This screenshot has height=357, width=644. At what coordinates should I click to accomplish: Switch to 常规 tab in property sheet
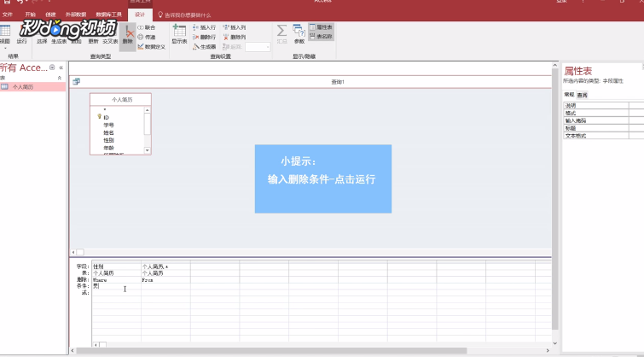[569, 95]
